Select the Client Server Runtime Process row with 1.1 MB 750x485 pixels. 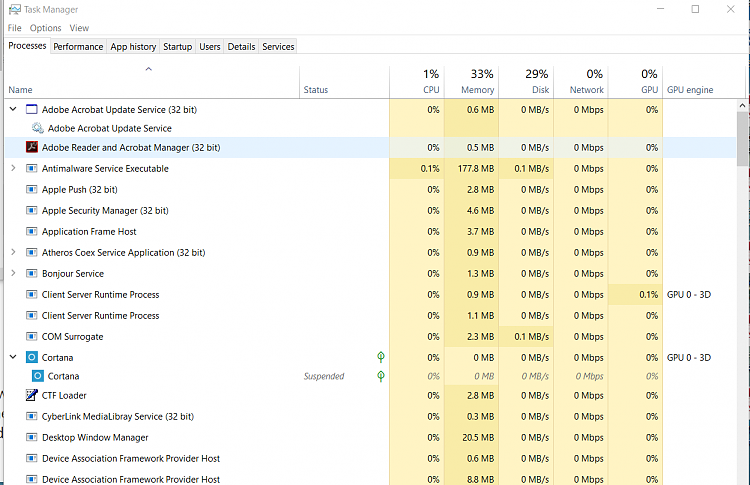(370, 316)
